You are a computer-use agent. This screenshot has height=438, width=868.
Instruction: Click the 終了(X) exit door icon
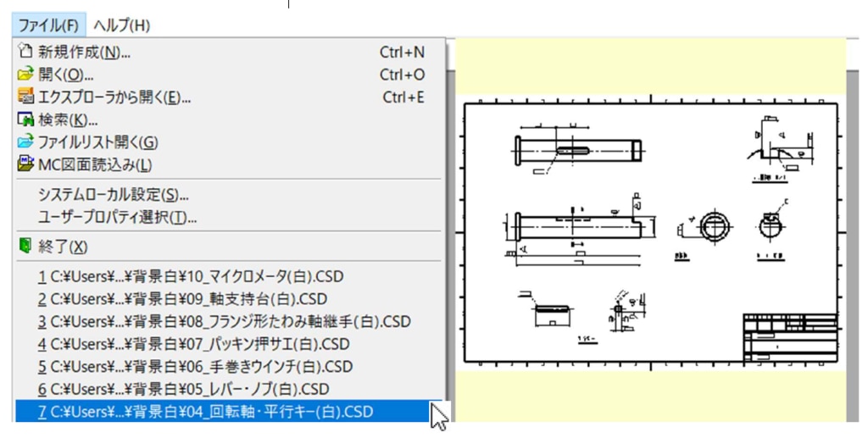point(25,246)
